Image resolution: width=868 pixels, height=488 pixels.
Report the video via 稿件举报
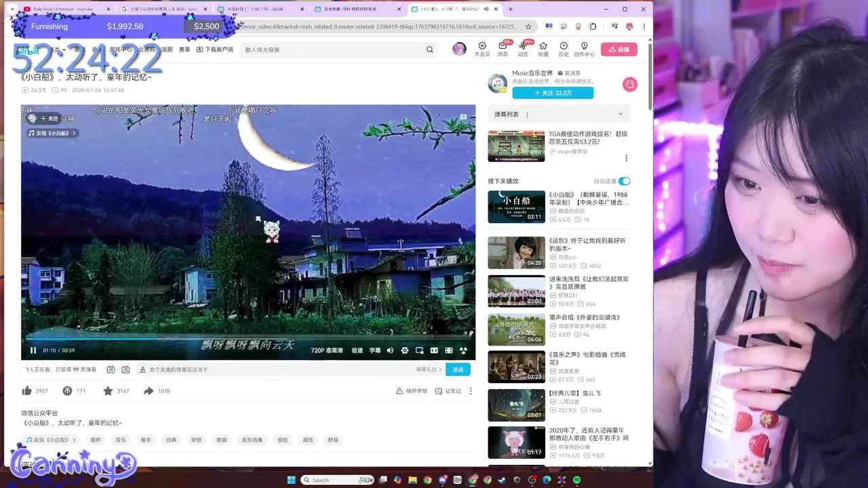412,391
